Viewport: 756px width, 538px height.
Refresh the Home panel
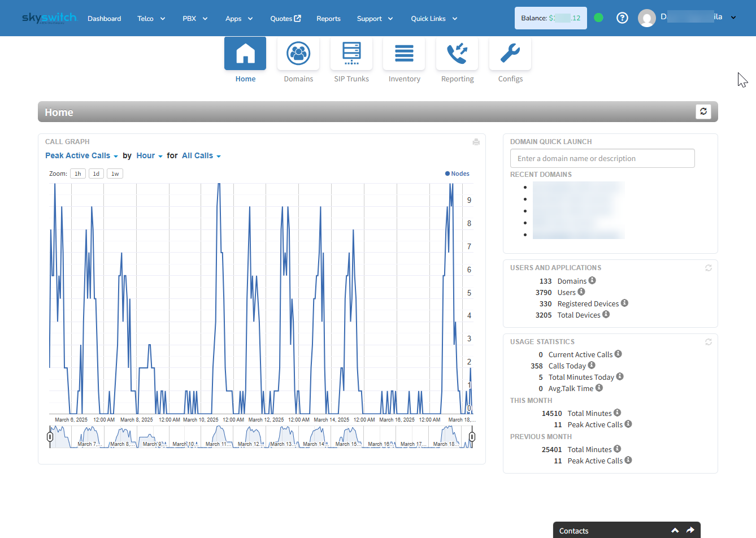pyautogui.click(x=703, y=111)
